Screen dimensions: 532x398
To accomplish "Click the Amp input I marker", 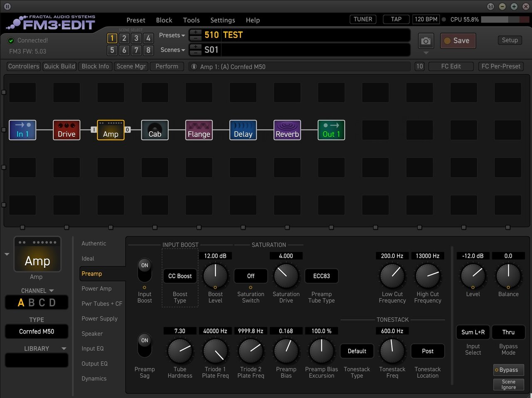I will pos(94,130).
